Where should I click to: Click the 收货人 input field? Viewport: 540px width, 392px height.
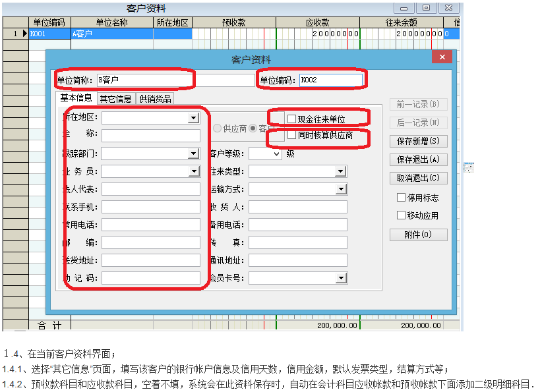click(298, 207)
